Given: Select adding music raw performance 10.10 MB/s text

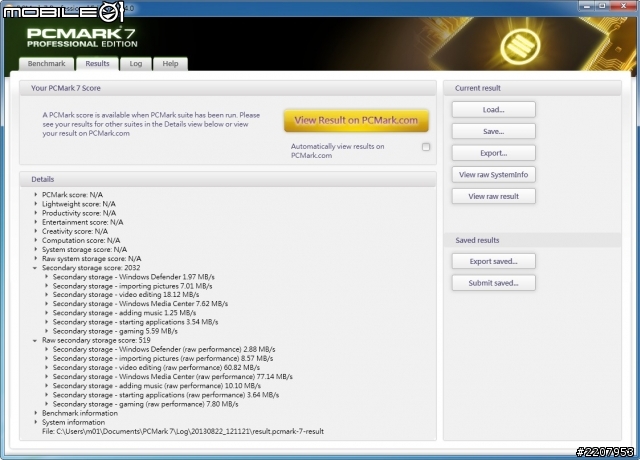Looking at the screenshot, I should tap(157, 386).
